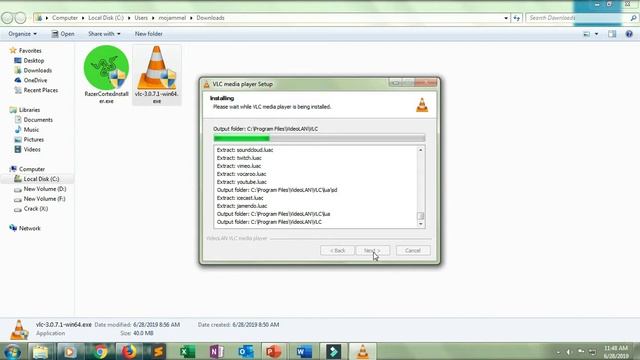The width and height of the screenshot is (640, 360).
Task: Click scroll down arrow in install log
Action: pos(420,224)
